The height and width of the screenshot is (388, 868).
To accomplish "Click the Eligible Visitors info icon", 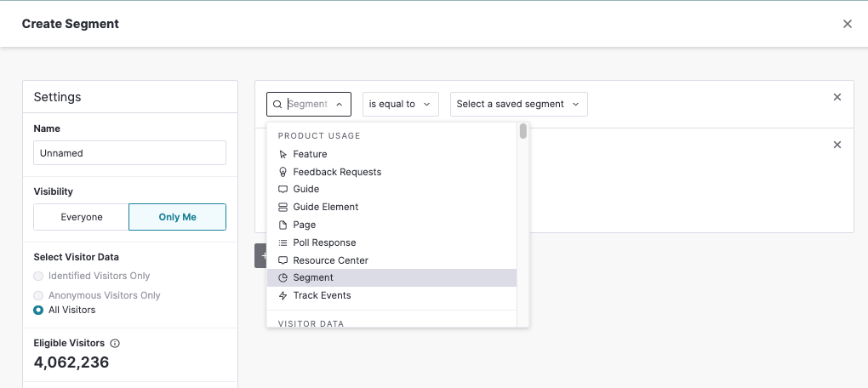I will point(115,343).
